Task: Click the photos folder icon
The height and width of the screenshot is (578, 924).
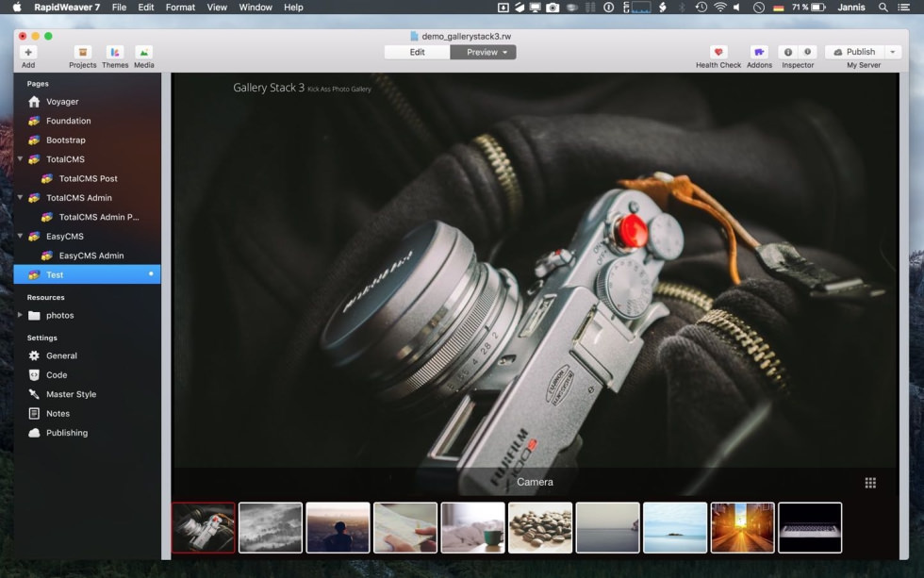Action: [34, 315]
